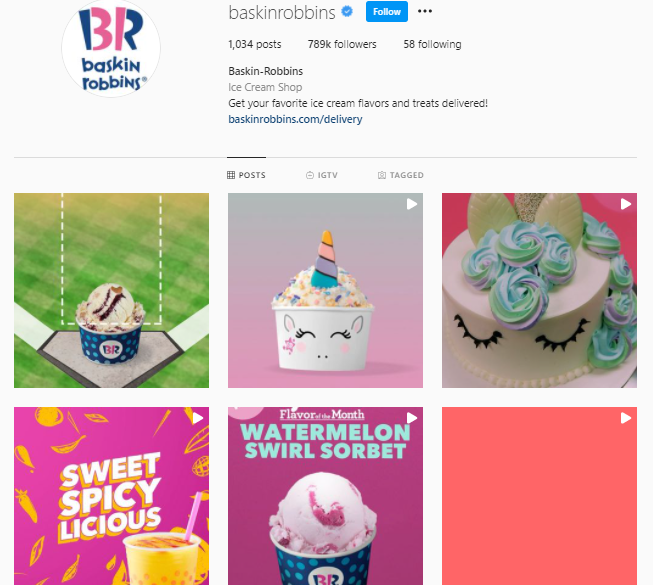Click the video icon on Watermelon Swirl Sorbet post
This screenshot has height=585, width=653.
pos(411,418)
